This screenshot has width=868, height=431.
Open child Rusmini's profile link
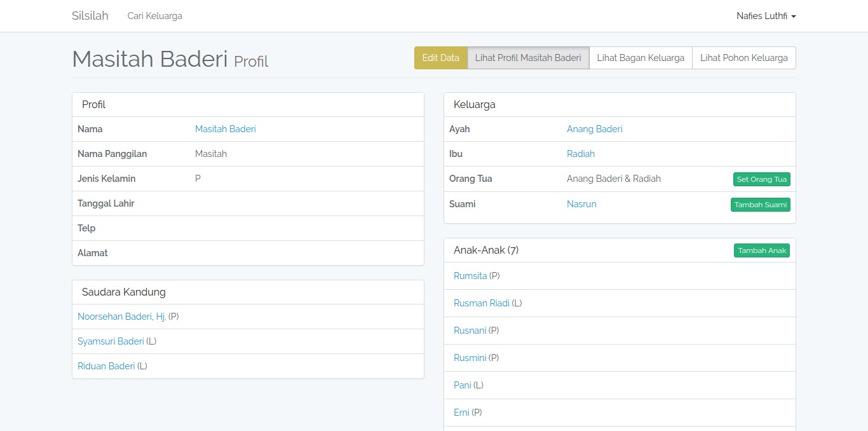(x=470, y=358)
